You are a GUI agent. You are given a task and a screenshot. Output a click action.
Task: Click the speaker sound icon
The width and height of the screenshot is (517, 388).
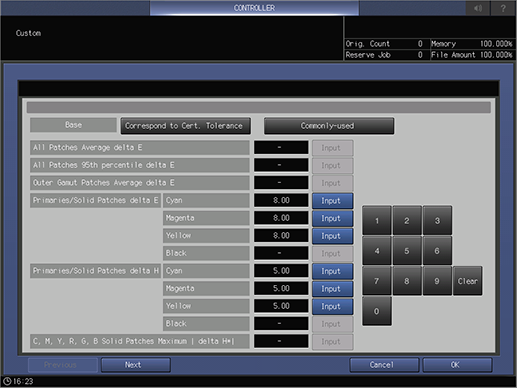[x=478, y=8]
